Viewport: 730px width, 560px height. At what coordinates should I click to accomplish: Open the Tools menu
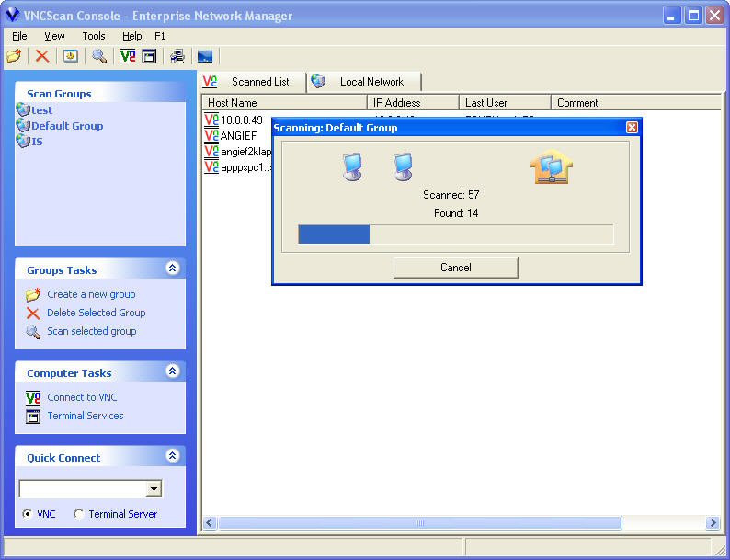click(94, 36)
